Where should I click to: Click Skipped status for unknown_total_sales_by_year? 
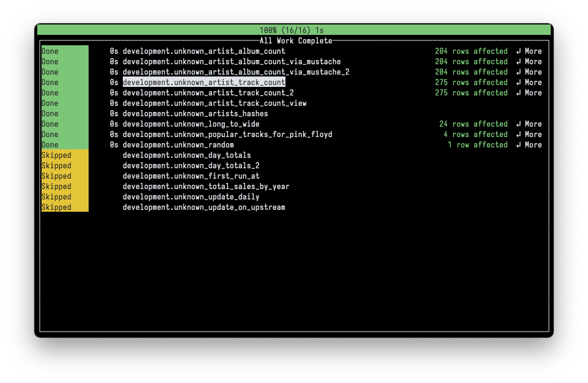click(x=56, y=186)
